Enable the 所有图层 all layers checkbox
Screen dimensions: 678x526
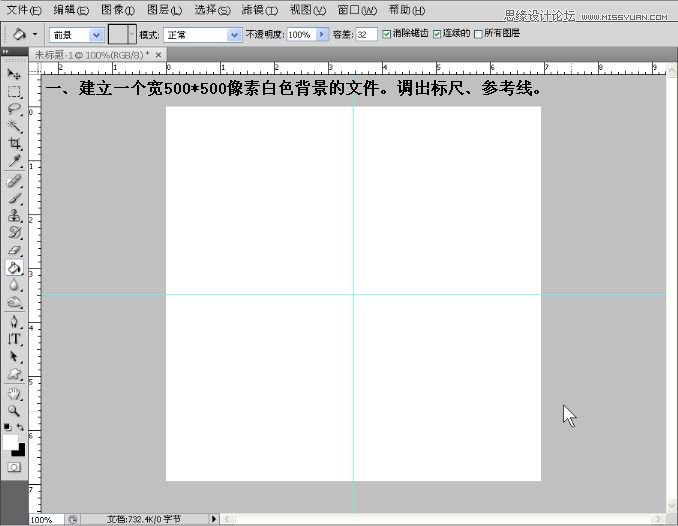click(x=478, y=34)
